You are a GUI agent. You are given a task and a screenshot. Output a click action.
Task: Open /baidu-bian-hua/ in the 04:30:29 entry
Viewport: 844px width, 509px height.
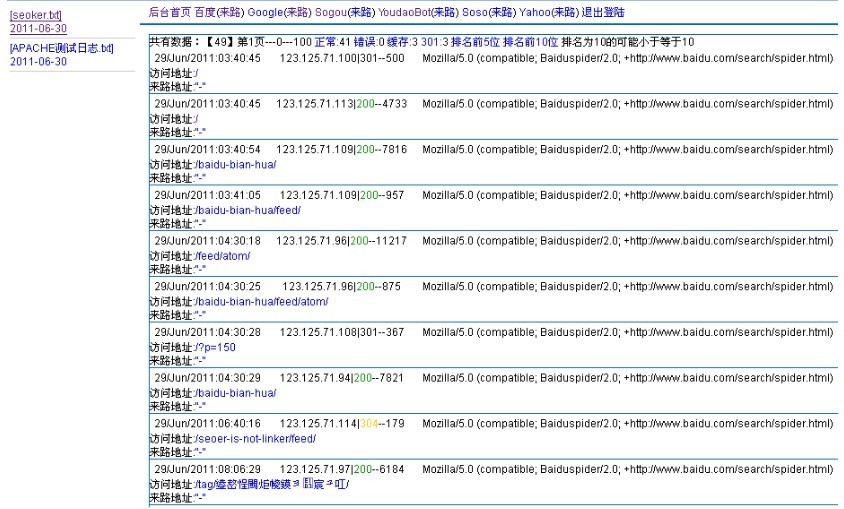click(x=235, y=393)
